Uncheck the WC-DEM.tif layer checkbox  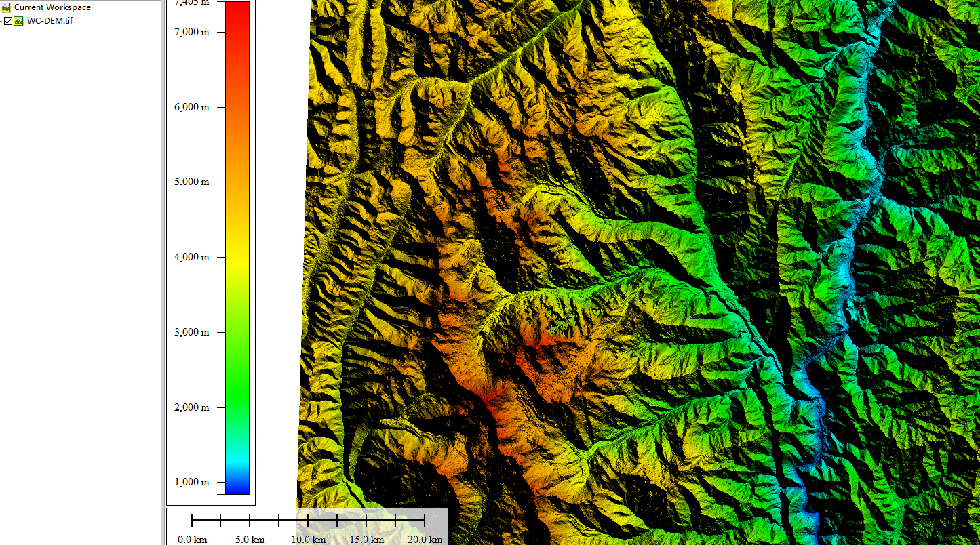[x=8, y=21]
